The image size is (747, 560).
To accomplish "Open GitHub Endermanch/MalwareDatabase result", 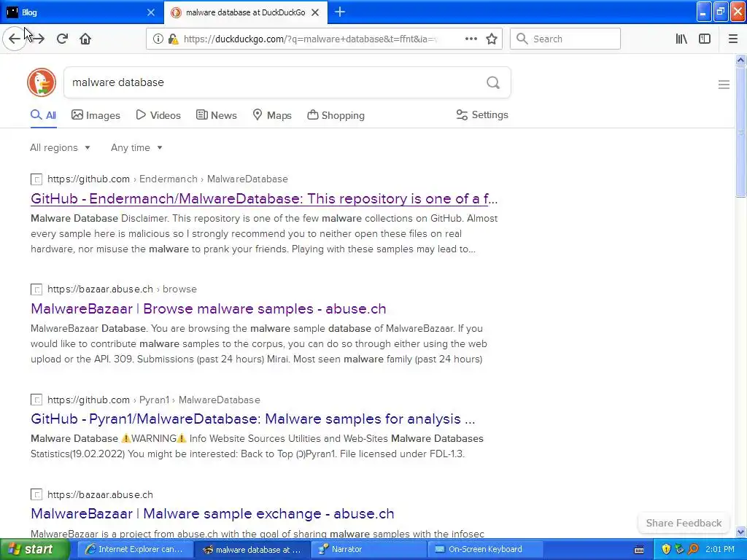I will coord(264,198).
